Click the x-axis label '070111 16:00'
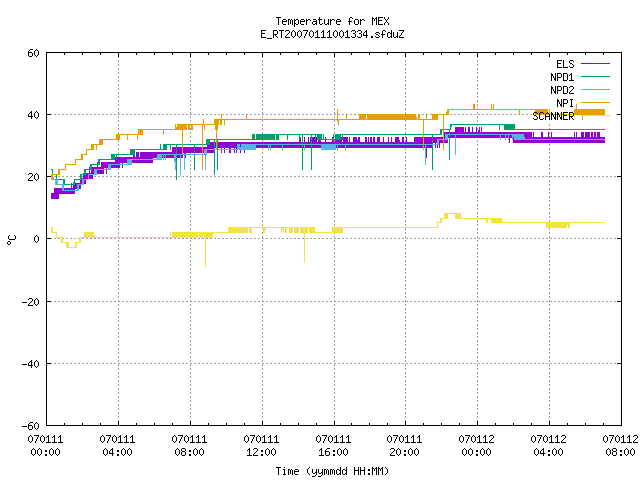Screen dimensions: 640x480 [333, 446]
